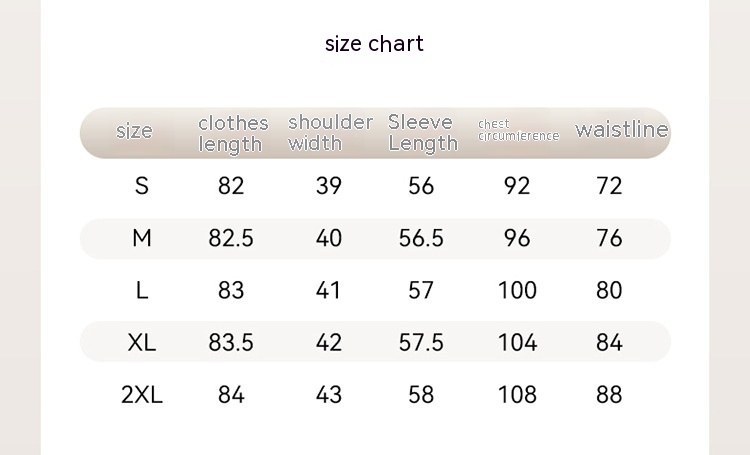750x455 pixels.
Task: Click the 'Sleeve Length' column header
Action: tap(422, 132)
